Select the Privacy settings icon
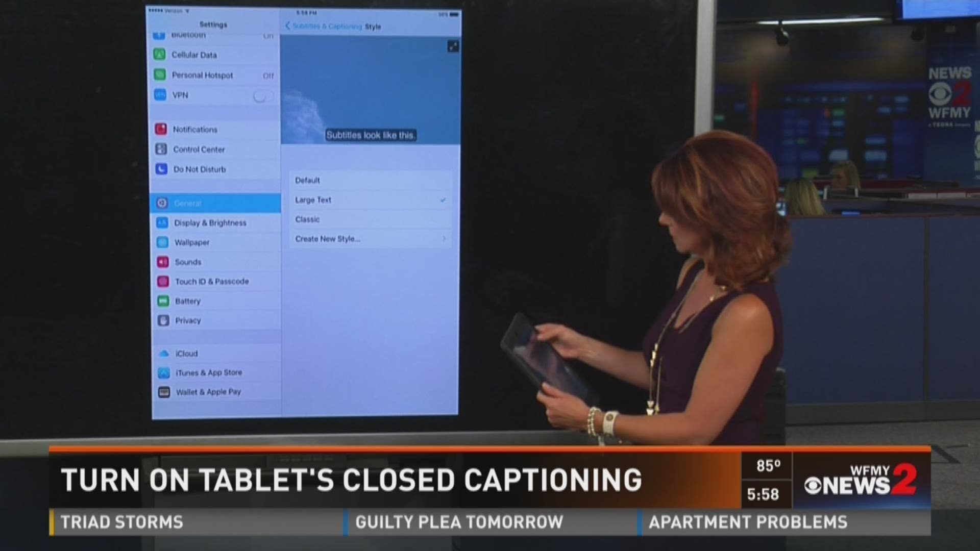980x551 pixels. pos(163,319)
